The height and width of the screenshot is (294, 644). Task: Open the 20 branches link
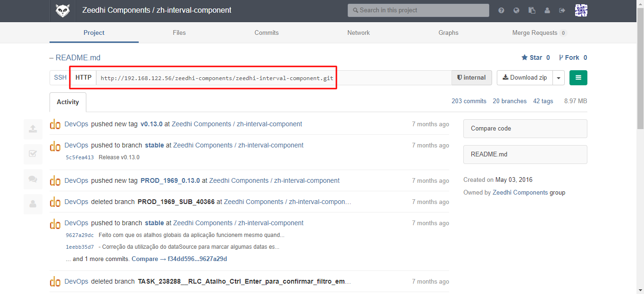pyautogui.click(x=510, y=101)
